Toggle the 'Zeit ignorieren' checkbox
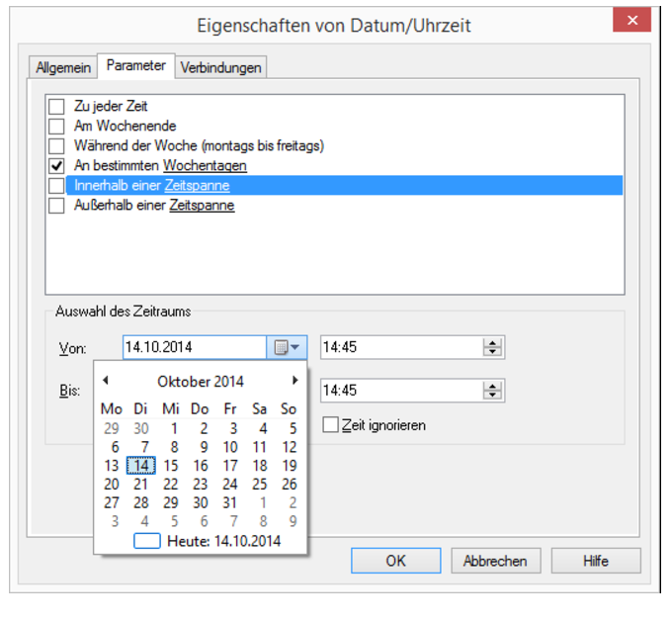The width and height of the screenshot is (672, 623). (331, 425)
